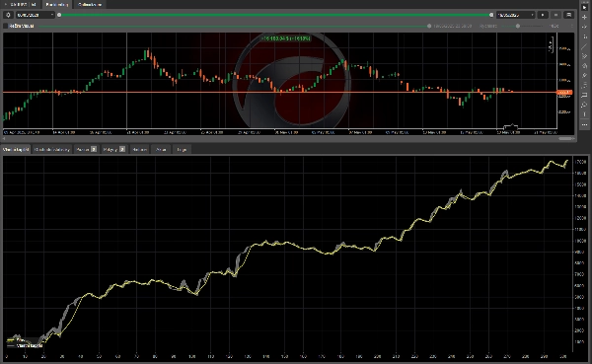
Task: Open the Log results tab
Action: [x=182, y=150]
